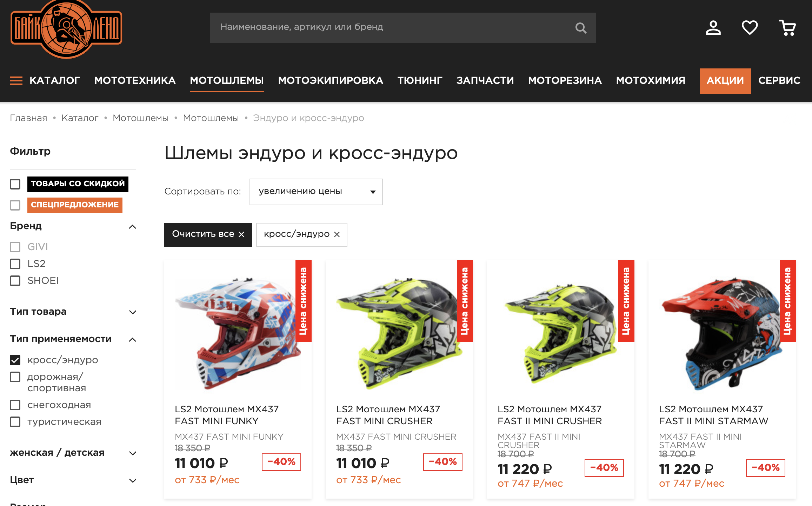This screenshot has width=812, height=506.
Task: Tick the SHOEI brand checkbox
Action: 15,281
